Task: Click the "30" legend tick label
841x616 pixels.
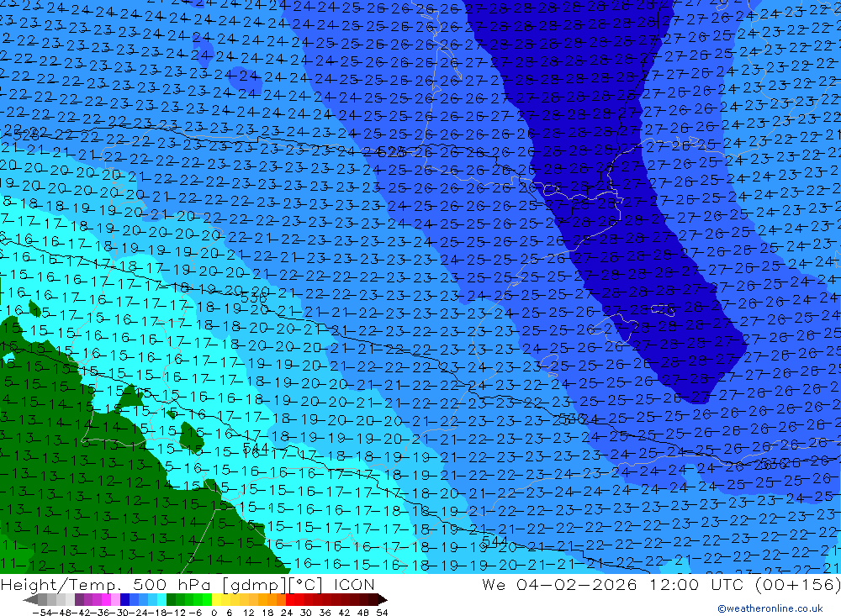Action: pyautogui.click(x=306, y=613)
